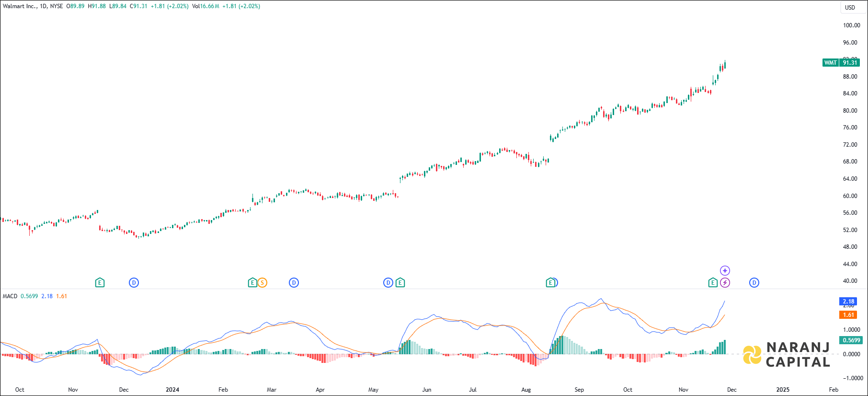This screenshot has height=396, width=868.
Task: Click the dividend marker in May 2024
Action: coord(388,283)
